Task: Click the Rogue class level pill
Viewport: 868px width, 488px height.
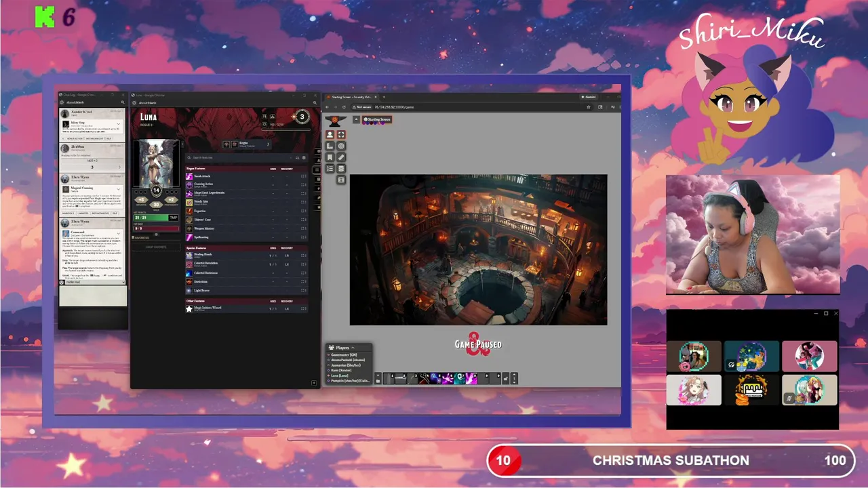Action: [247, 144]
